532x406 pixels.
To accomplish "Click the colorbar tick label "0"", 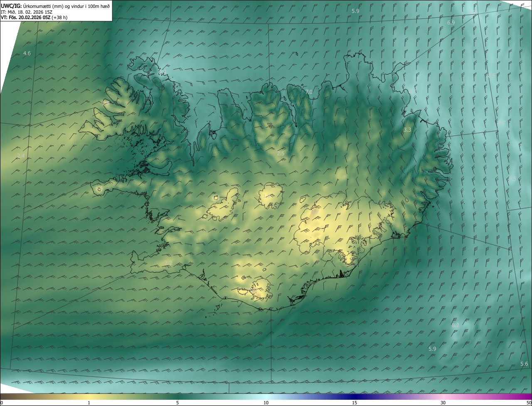I will tap(1, 403).
